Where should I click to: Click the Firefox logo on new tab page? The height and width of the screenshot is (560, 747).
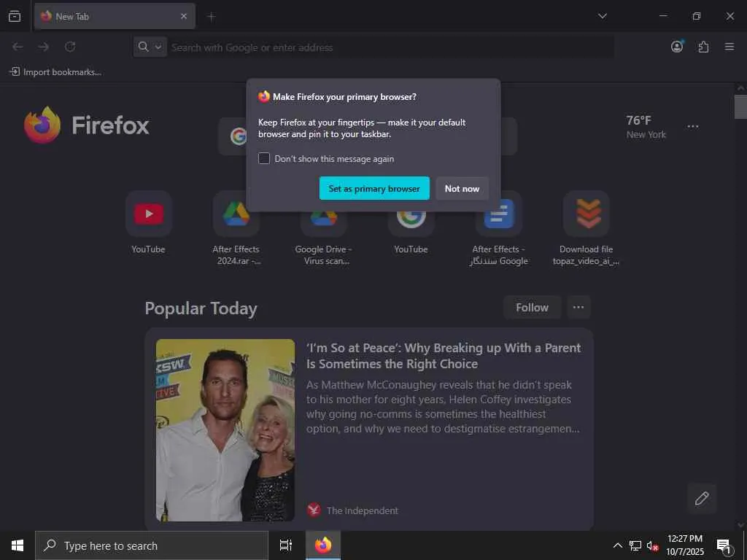[87, 125]
